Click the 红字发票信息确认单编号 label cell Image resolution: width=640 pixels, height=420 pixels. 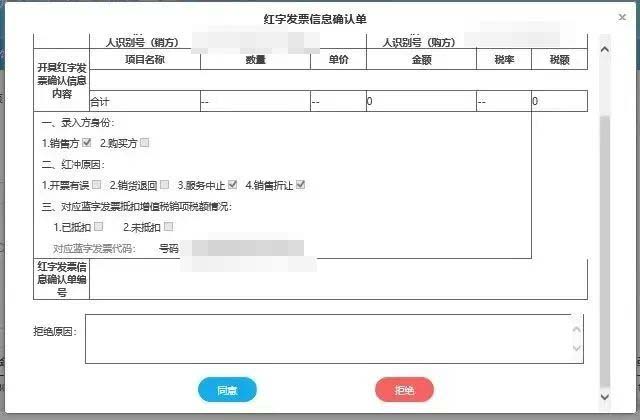tap(62, 279)
